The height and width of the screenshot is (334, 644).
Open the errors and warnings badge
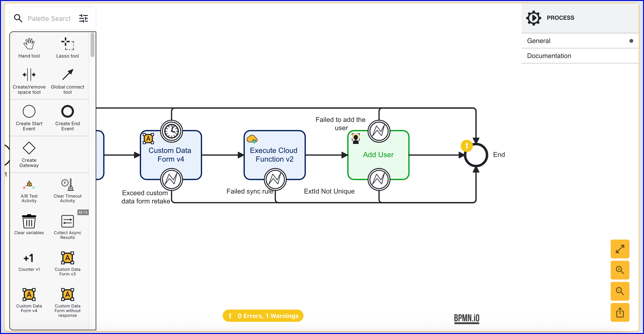tap(263, 316)
